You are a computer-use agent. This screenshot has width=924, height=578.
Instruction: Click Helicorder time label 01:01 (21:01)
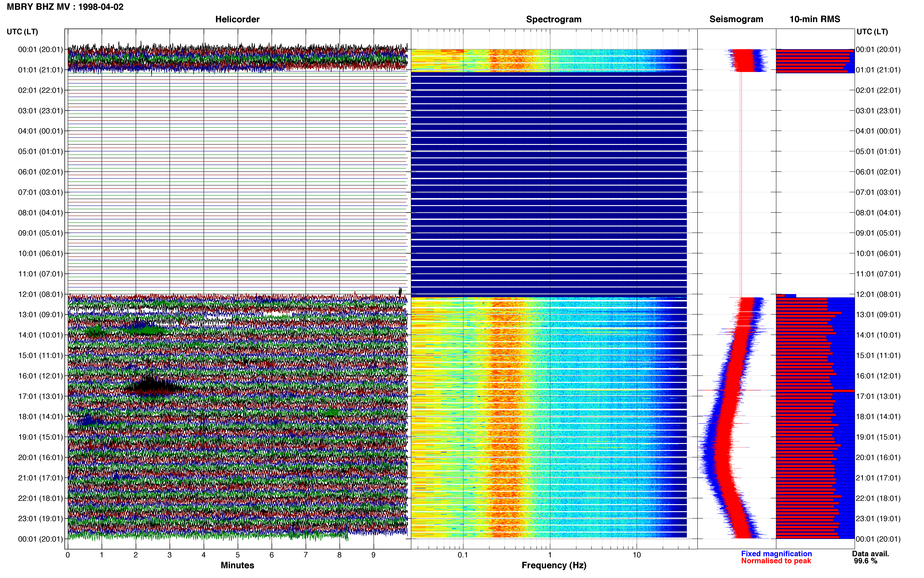tap(41, 70)
